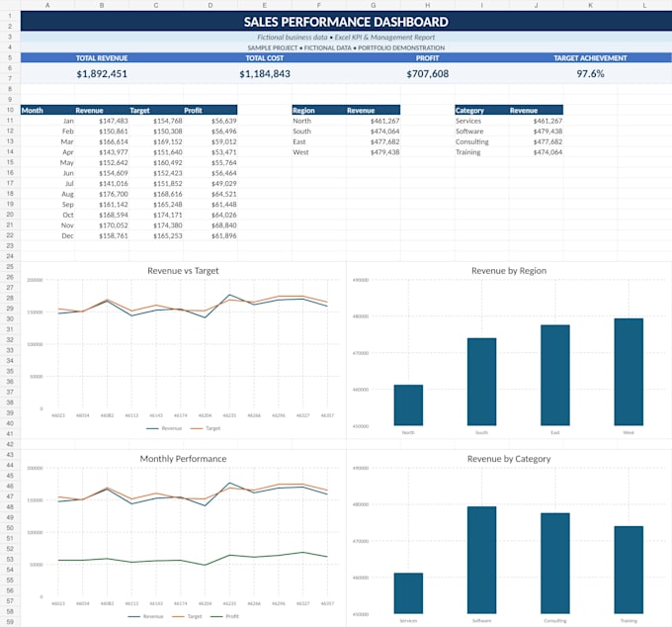
Task: Click the Total Revenue value $1,892,451
Action: pos(102,74)
